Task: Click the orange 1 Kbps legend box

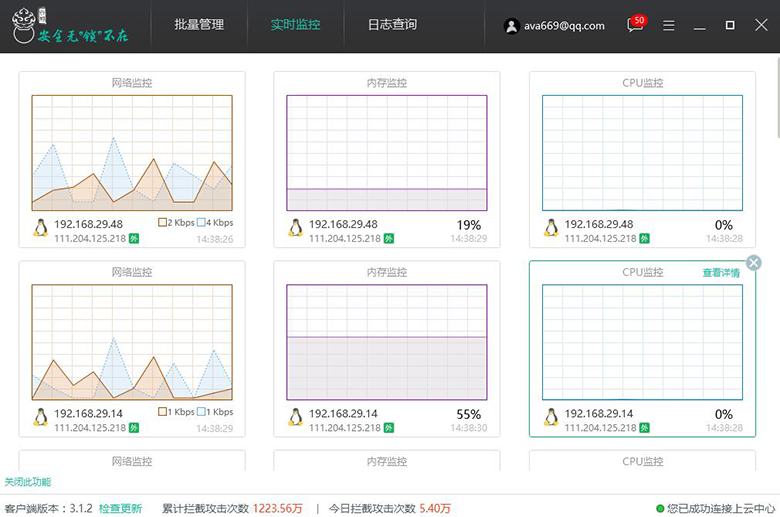Action: tap(162, 412)
